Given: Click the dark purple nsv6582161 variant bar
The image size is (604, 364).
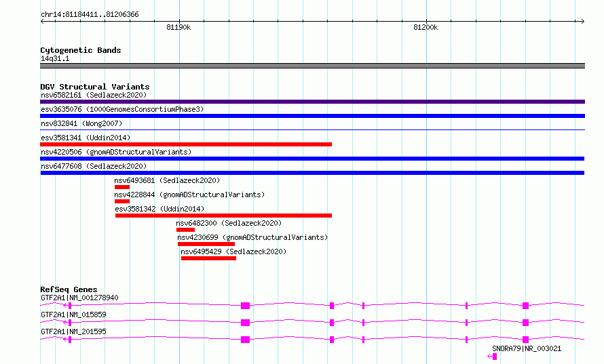Looking at the screenshot, I should point(312,102).
